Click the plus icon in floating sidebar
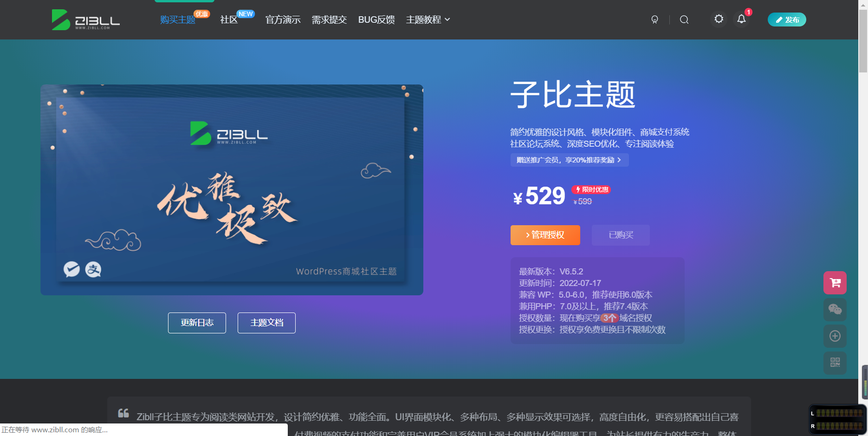 point(835,336)
